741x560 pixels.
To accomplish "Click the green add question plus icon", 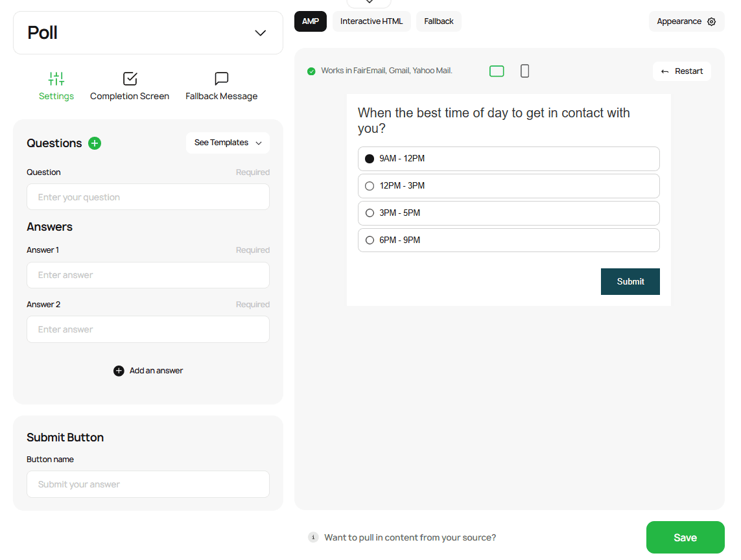I will coord(95,143).
